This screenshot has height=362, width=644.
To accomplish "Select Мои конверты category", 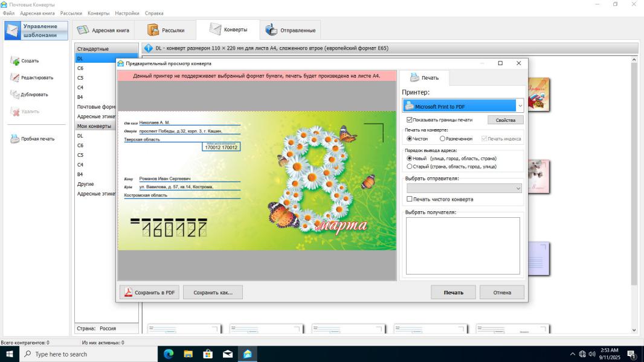I will [x=95, y=126].
